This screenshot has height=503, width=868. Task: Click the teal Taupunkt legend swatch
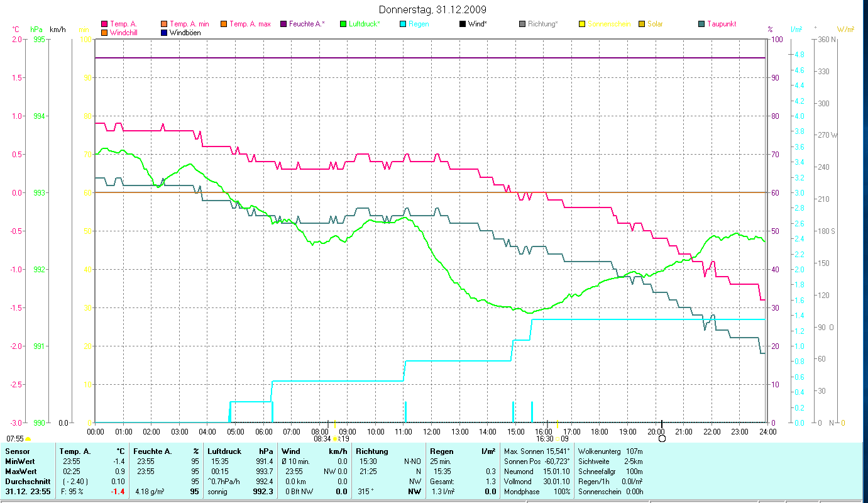701,25
